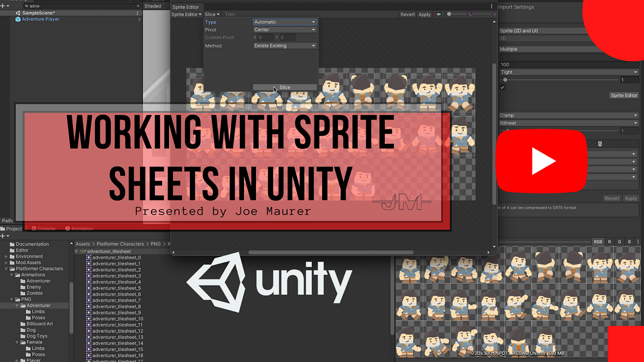Click Apply in the Sprite Editor toolbar
The height and width of the screenshot is (362, 644).
coord(425,14)
